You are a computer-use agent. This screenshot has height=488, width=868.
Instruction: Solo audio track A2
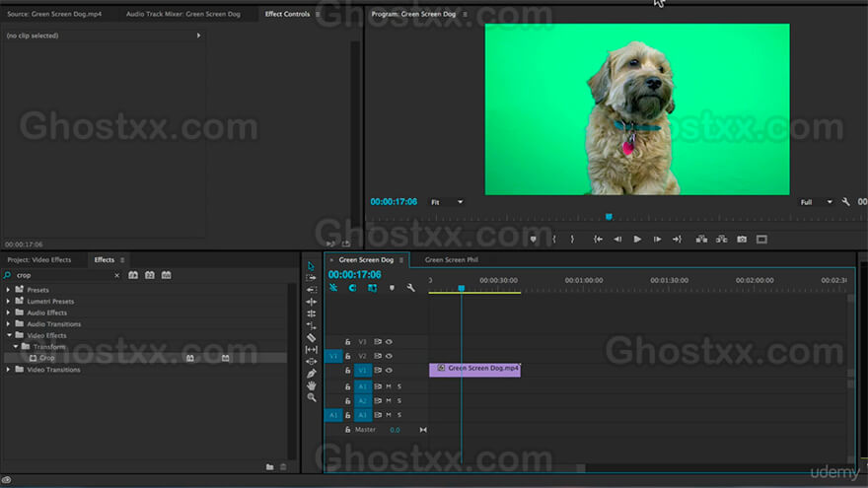(x=399, y=400)
